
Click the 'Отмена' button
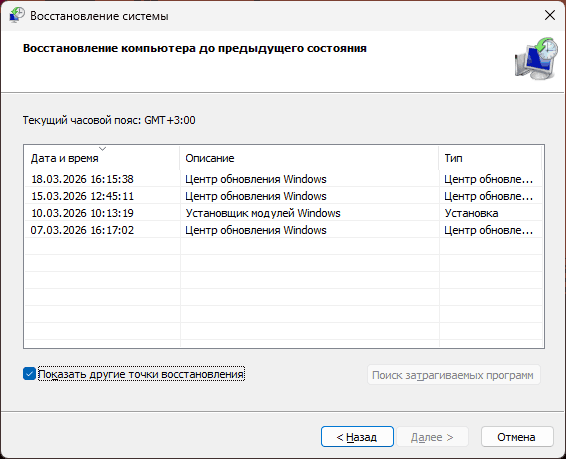click(517, 437)
